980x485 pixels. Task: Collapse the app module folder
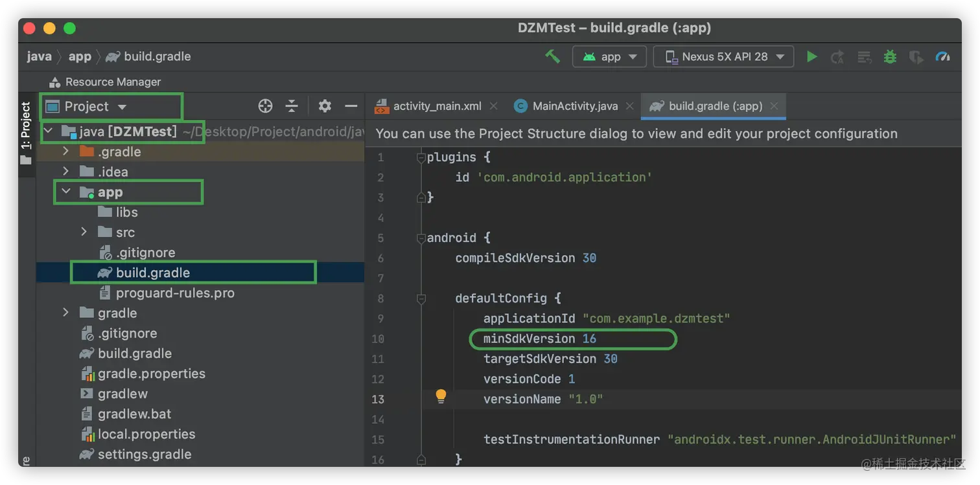point(66,192)
